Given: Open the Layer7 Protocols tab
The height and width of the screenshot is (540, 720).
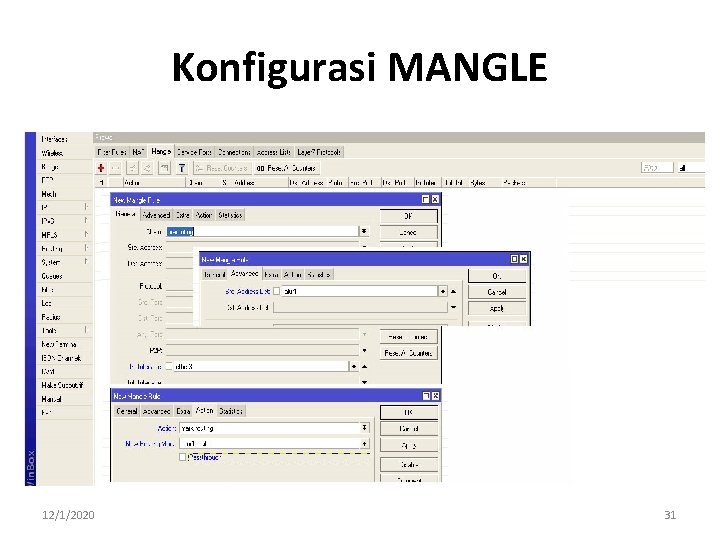Looking at the screenshot, I should point(319,152).
